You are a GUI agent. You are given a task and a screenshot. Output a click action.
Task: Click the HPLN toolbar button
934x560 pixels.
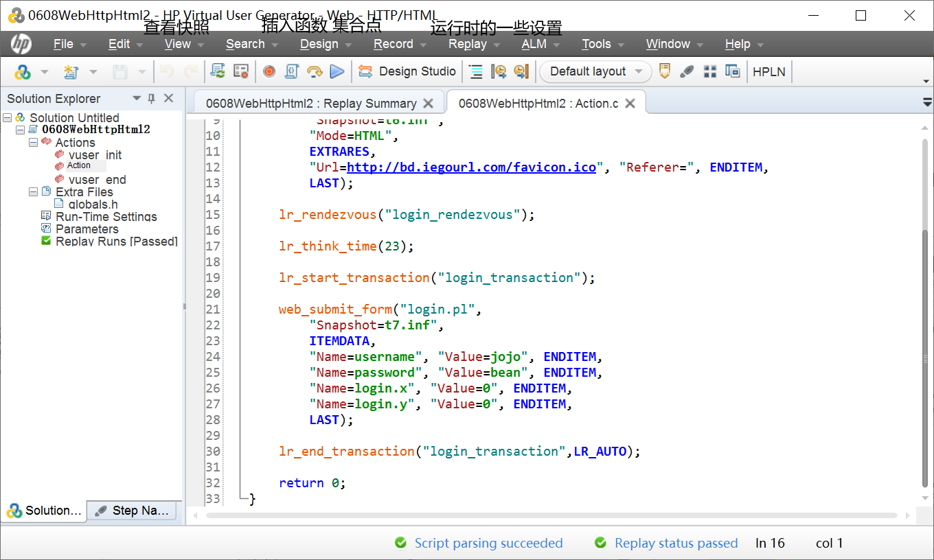[769, 71]
